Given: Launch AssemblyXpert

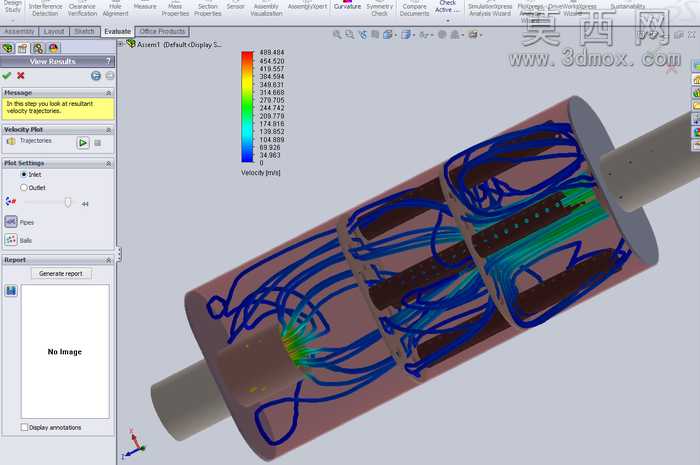Looking at the screenshot, I should (307, 6).
